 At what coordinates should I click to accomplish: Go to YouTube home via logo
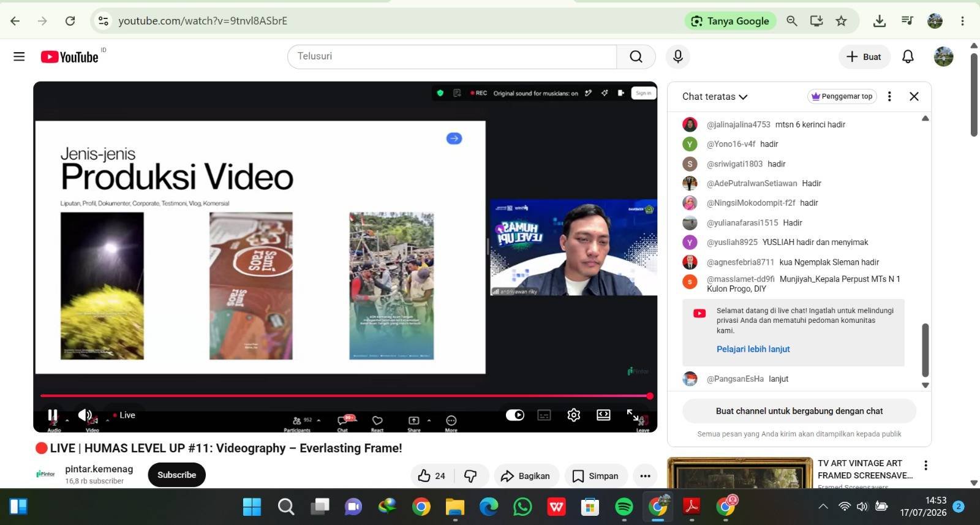[69, 57]
